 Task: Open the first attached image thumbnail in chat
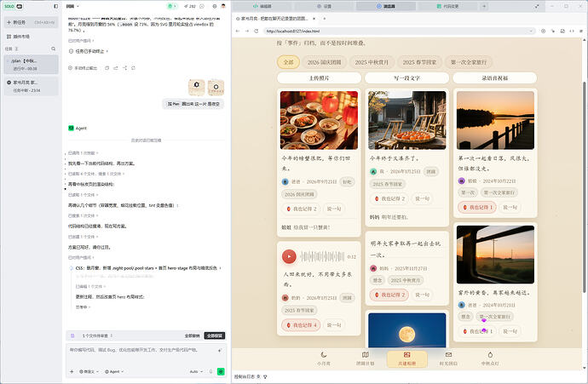click(197, 88)
